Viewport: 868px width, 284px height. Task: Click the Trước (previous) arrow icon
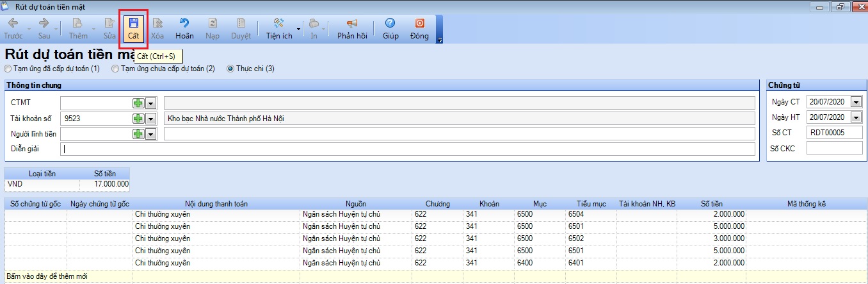(x=13, y=23)
